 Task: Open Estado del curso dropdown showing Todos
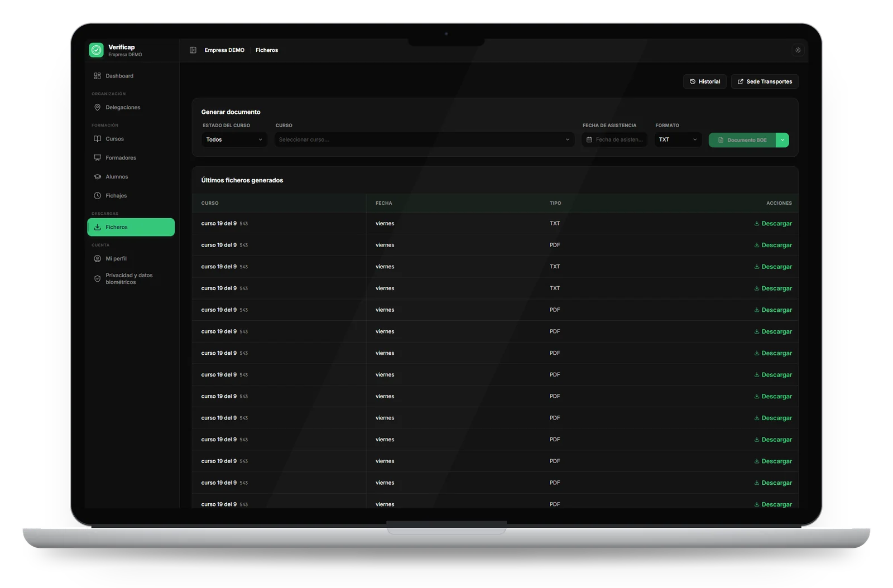(234, 139)
